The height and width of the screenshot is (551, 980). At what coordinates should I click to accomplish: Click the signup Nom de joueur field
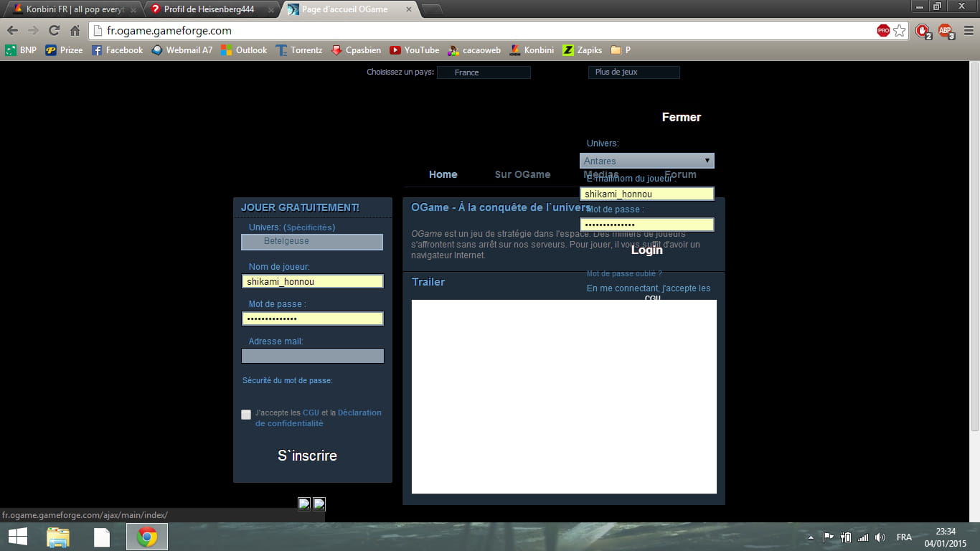(312, 281)
